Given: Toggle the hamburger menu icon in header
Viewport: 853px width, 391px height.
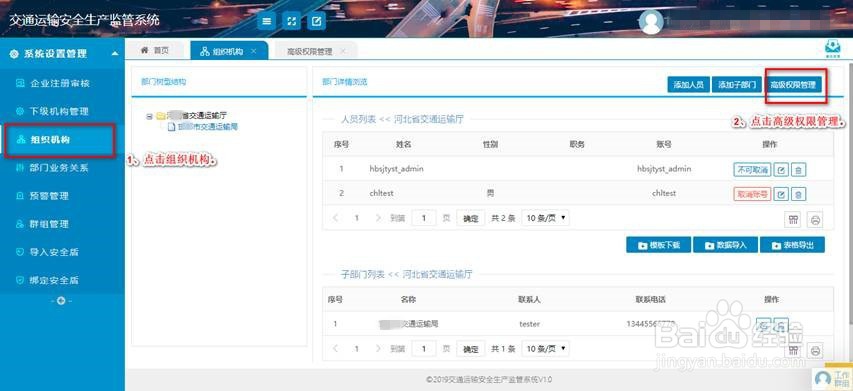Looking at the screenshot, I should 266,22.
